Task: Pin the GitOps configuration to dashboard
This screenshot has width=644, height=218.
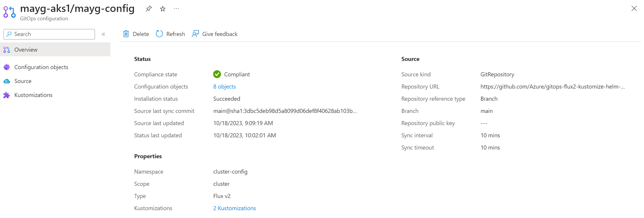Action: [x=149, y=9]
